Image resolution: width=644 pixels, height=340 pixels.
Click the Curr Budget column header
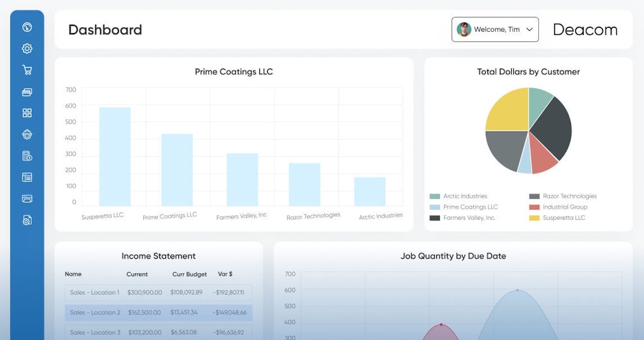pyautogui.click(x=190, y=274)
